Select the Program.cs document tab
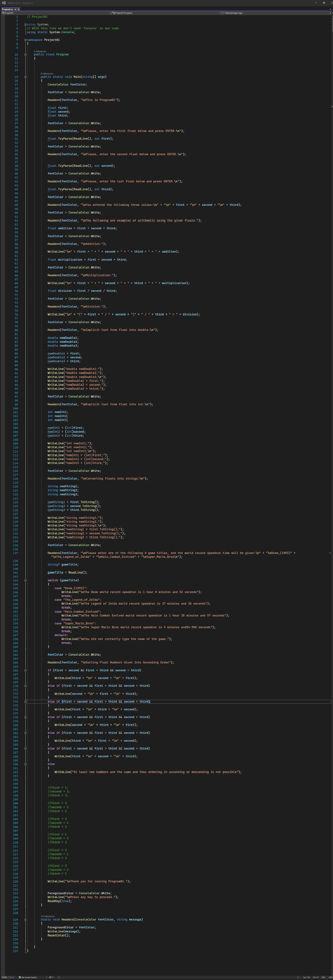The height and width of the screenshot is (980, 333). point(7,9)
